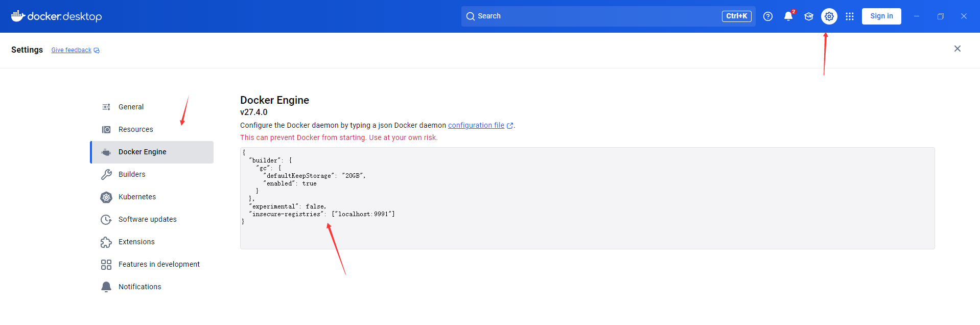Image resolution: width=980 pixels, height=325 pixels.
Task: Click the "defaultKeepStorage": "20GB" line
Action: pos(315,176)
